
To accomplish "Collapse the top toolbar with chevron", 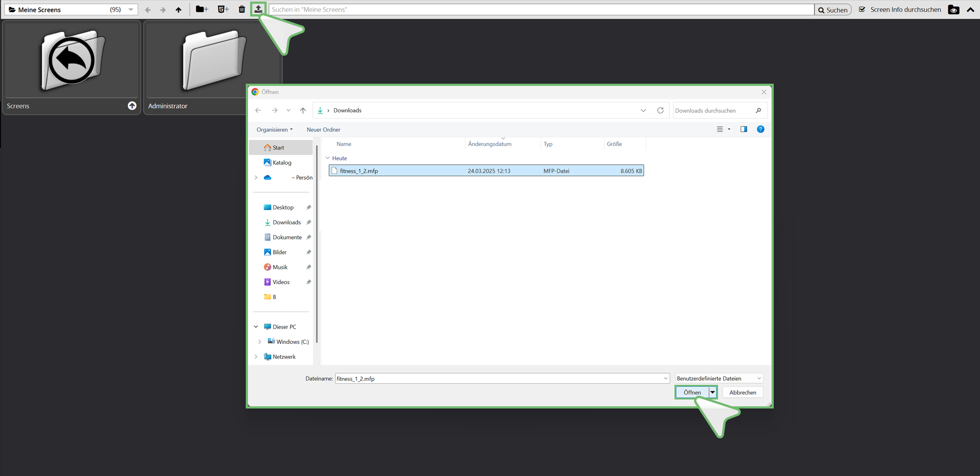I will point(970,10).
